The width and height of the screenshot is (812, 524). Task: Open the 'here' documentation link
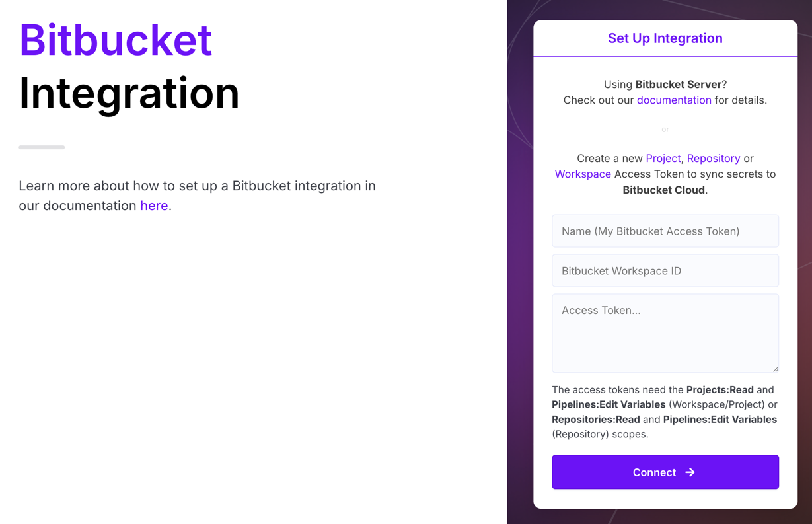pos(154,206)
